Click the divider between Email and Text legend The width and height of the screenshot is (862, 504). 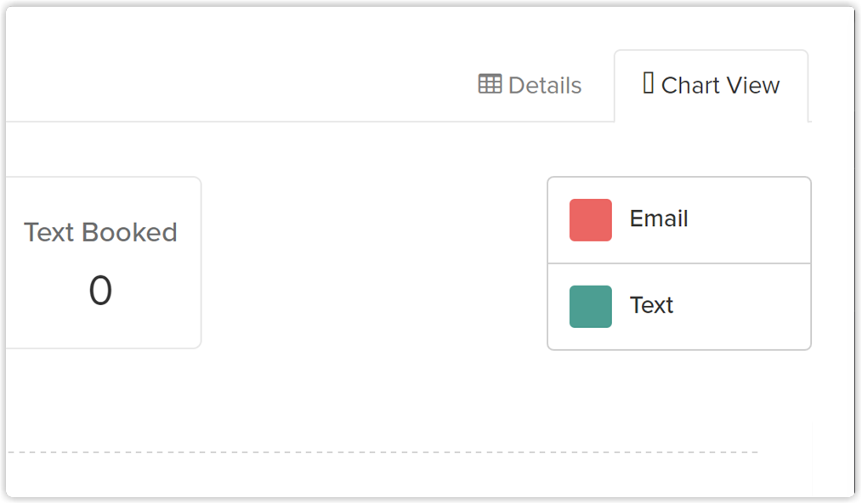coord(679,263)
